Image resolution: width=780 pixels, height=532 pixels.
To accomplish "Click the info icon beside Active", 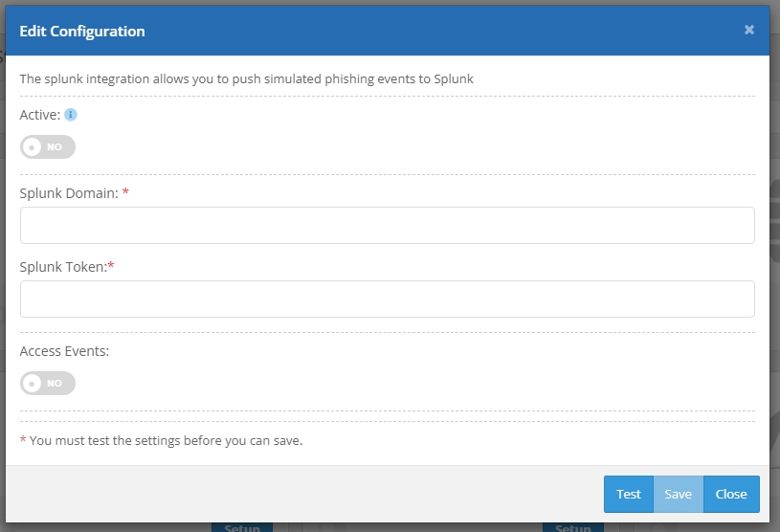I will pyautogui.click(x=71, y=115).
